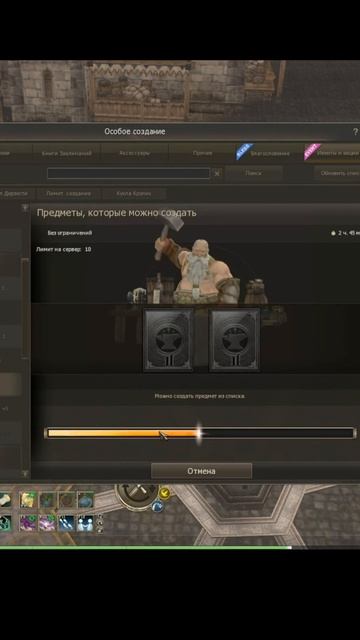
Task: Click the bottom arrow of the list scrollbar
Action: 25,473
